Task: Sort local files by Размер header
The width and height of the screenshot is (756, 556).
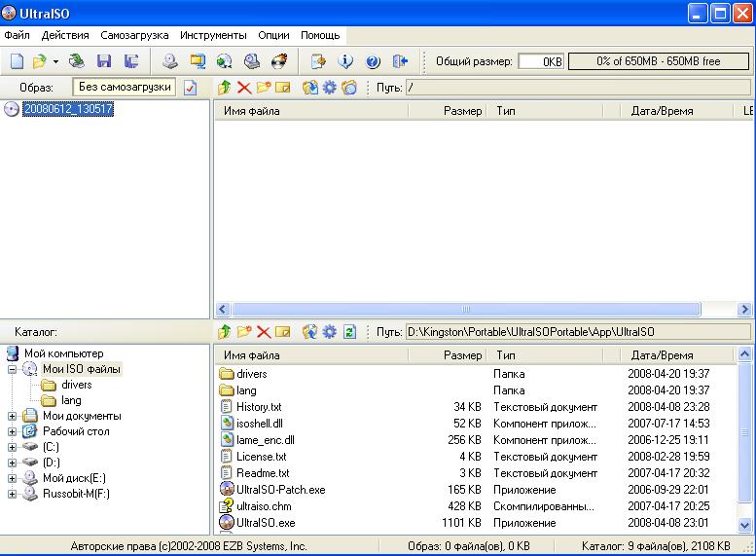Action: [x=448, y=355]
